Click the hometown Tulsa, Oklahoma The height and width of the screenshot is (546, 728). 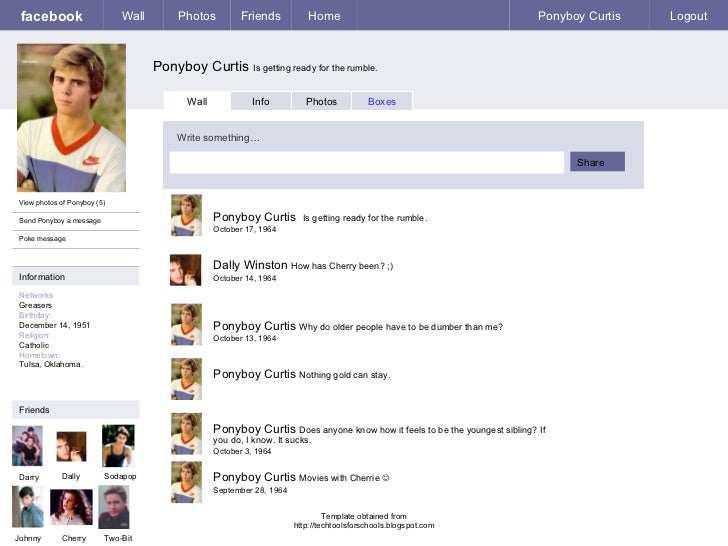point(51,364)
